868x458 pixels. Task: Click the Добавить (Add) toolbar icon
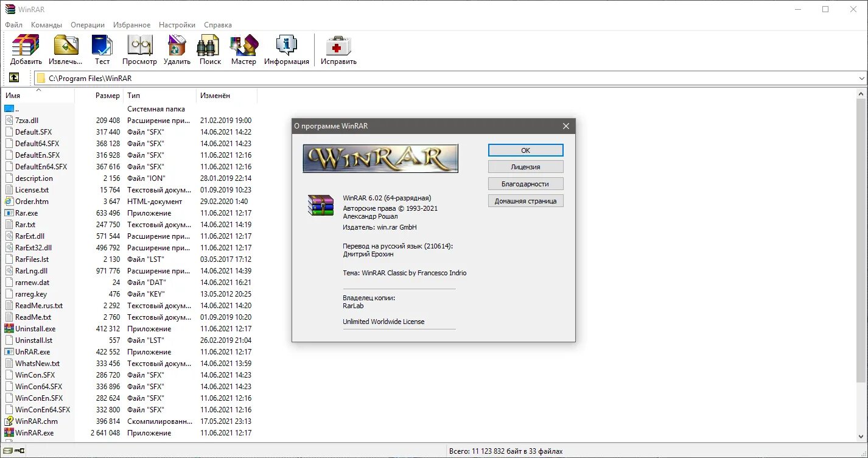26,45
